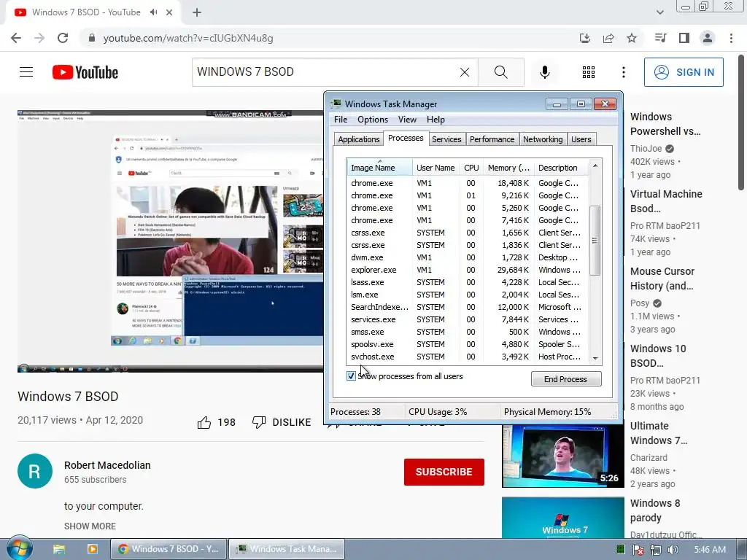Click the SIGN IN button
The height and width of the screenshot is (560, 747).
(x=684, y=72)
